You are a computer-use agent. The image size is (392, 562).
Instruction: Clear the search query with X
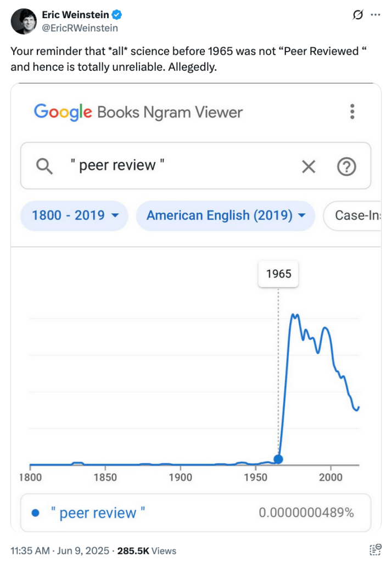[x=309, y=166]
